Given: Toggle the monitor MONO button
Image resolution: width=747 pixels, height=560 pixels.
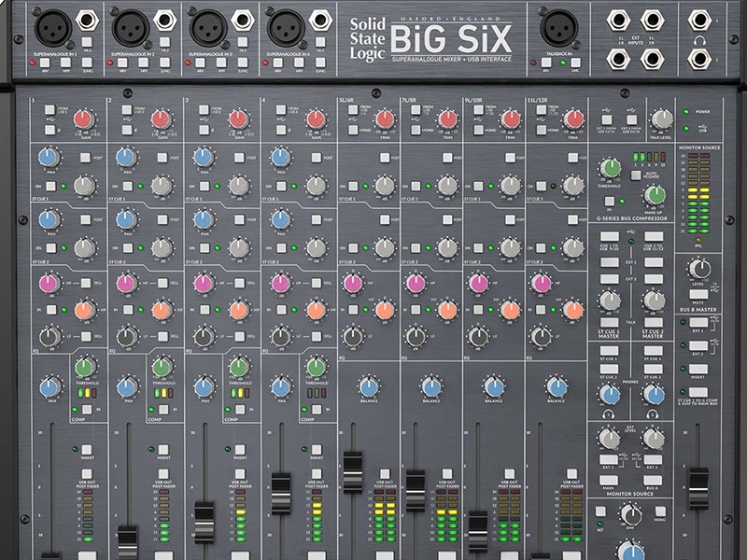Looking at the screenshot, I should (x=660, y=511).
